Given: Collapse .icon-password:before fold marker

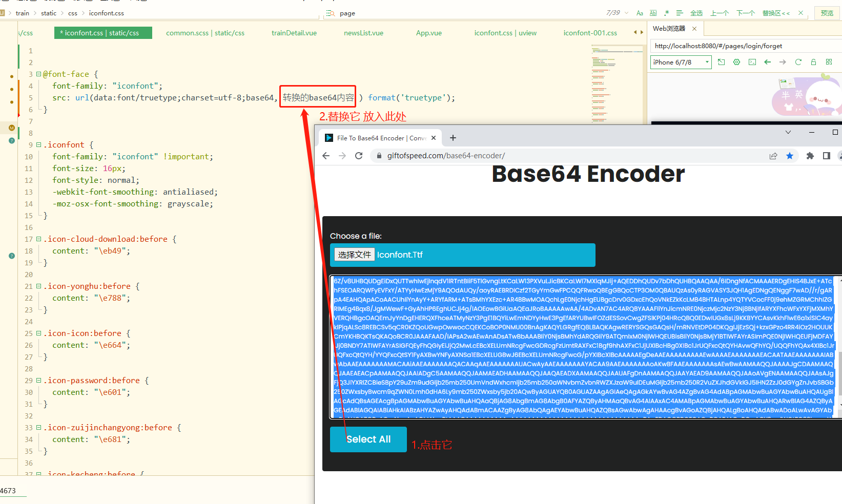Looking at the screenshot, I should tap(38, 381).
